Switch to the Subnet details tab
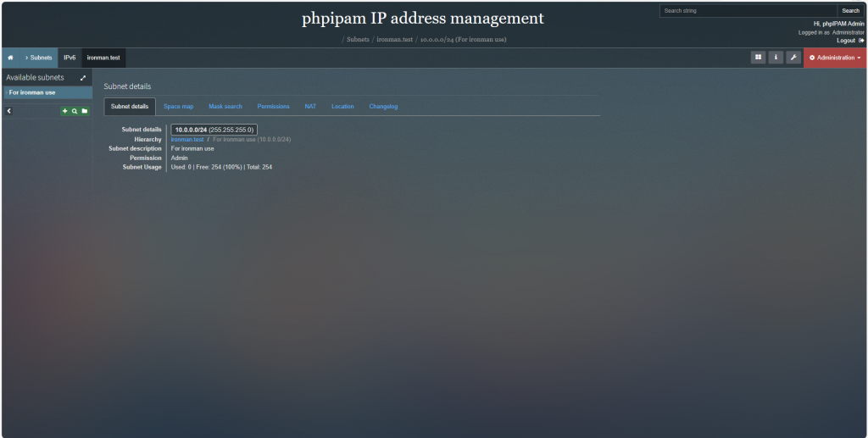The height and width of the screenshot is (438, 868). pyautogui.click(x=130, y=106)
